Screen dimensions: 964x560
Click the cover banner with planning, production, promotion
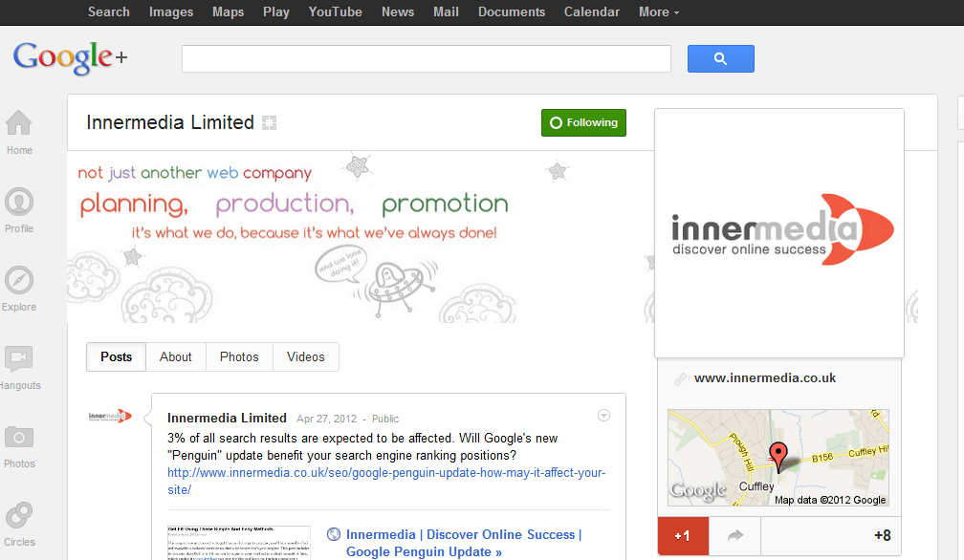click(360, 237)
